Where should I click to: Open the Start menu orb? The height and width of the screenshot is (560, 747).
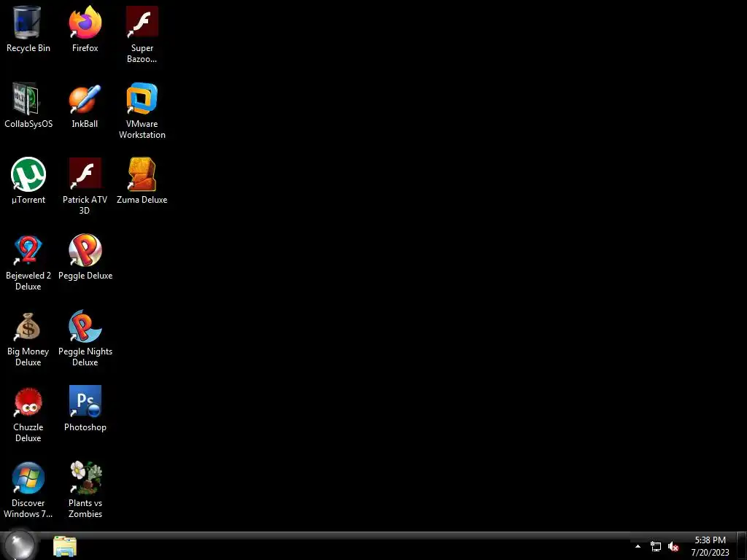coord(20,545)
